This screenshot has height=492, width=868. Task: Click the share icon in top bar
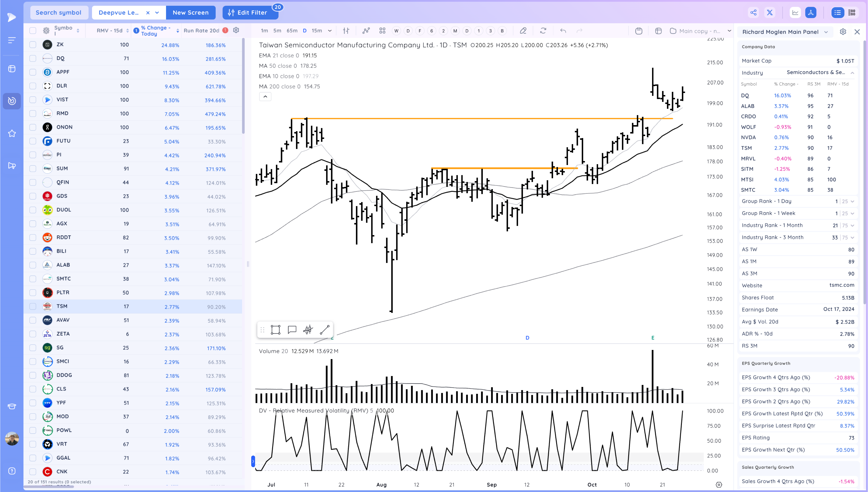click(753, 13)
